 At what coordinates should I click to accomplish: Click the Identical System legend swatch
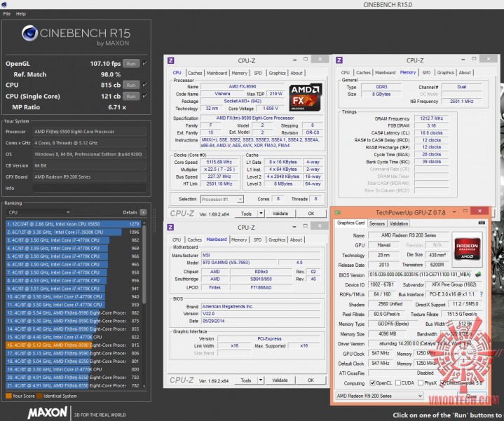(x=39, y=396)
